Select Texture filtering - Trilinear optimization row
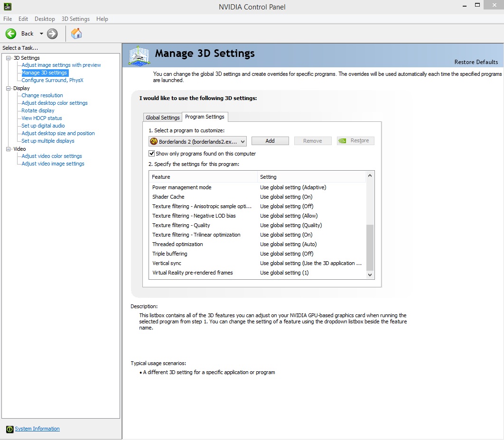 pyautogui.click(x=258, y=235)
